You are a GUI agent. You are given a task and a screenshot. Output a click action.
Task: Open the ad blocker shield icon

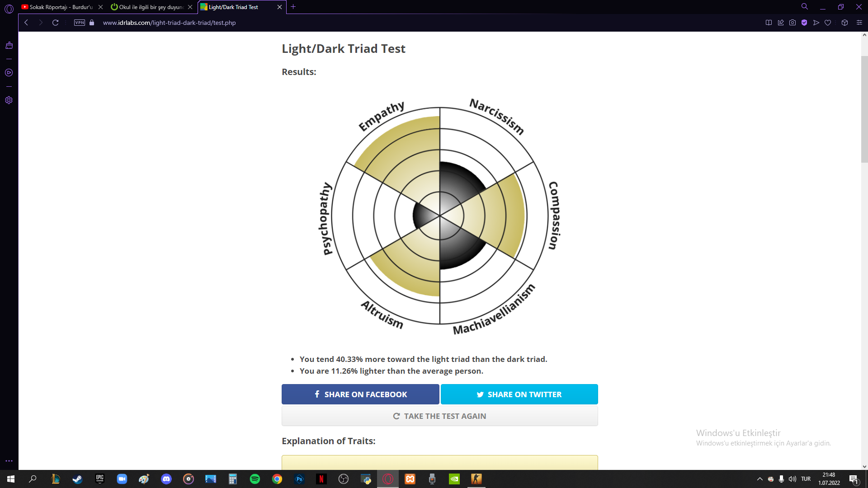[804, 23]
